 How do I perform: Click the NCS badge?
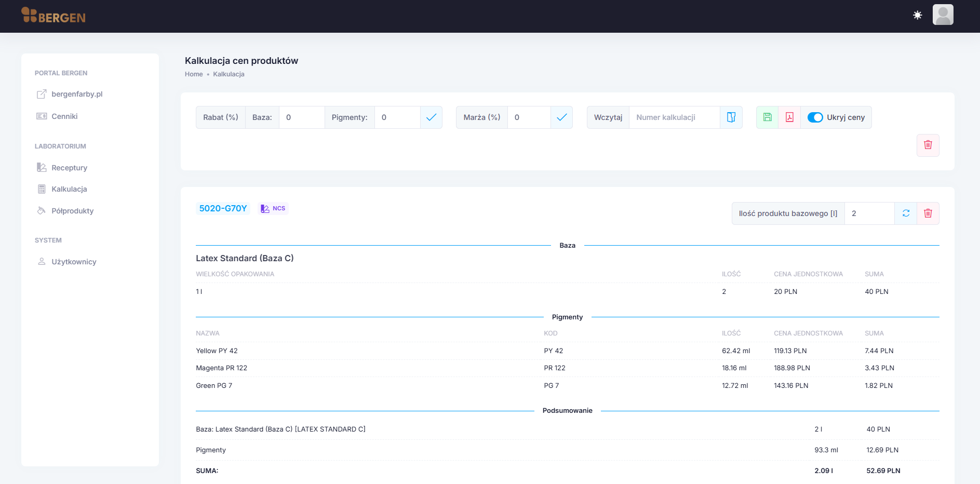point(273,208)
